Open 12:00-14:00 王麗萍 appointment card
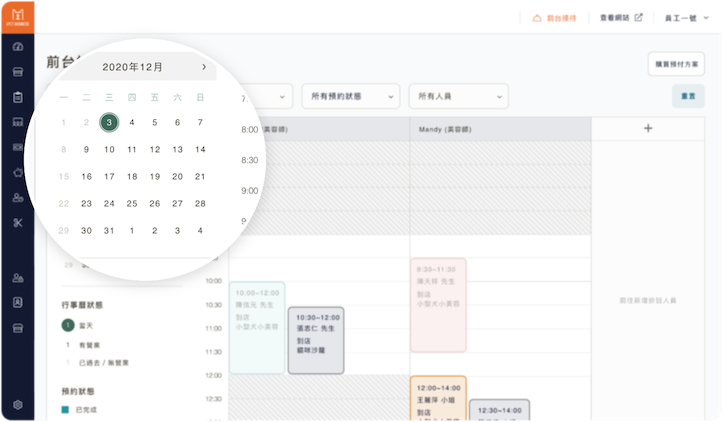 pyautogui.click(x=438, y=398)
